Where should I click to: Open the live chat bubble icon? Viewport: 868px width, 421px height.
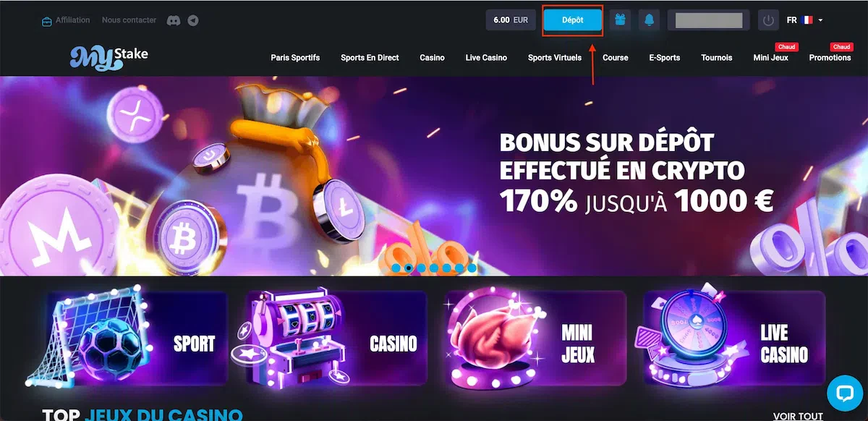(845, 394)
